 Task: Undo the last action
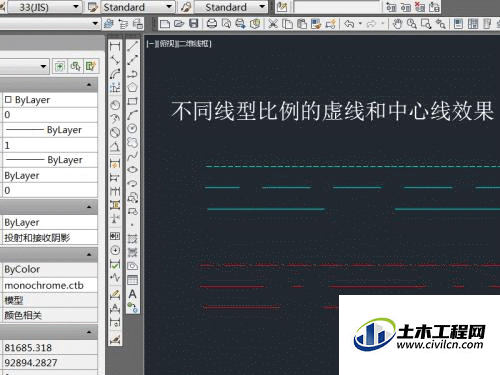[349, 24]
